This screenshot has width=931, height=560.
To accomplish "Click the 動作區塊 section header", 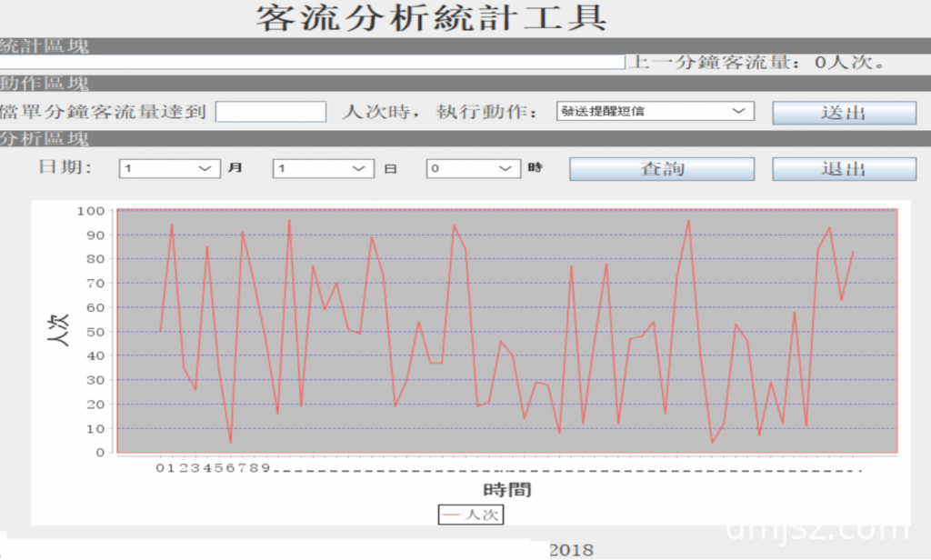I will (x=45, y=84).
